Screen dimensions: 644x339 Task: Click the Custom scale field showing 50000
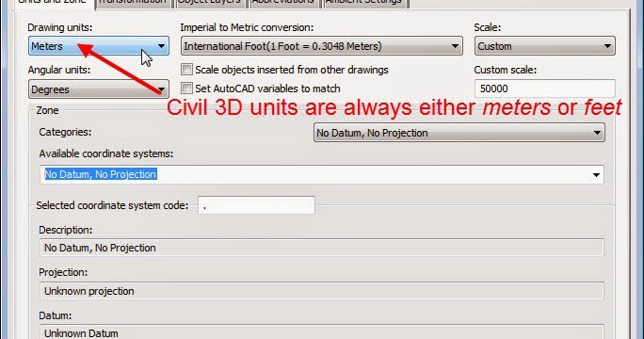coord(544,89)
